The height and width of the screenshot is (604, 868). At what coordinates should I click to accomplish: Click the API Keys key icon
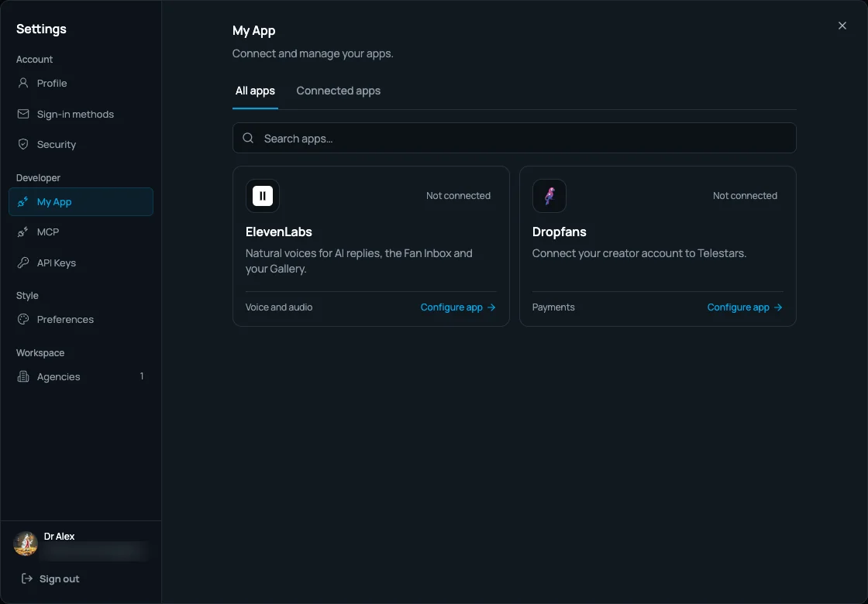(x=23, y=263)
